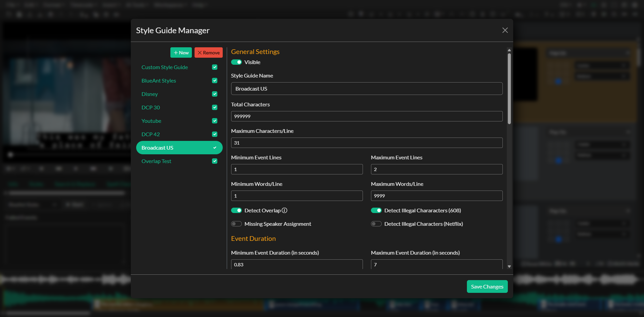
Task: Toggle Detect Overlap switch
Action: [x=236, y=210]
